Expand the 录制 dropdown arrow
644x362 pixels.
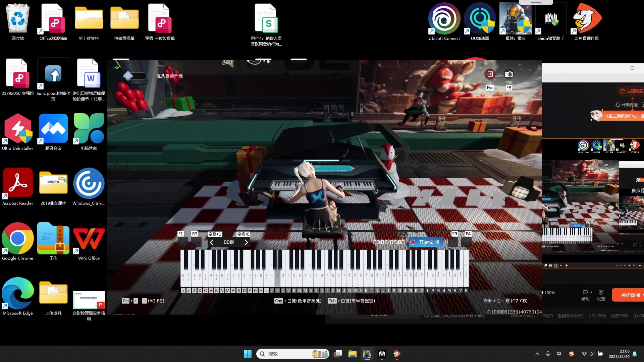pos(591,292)
